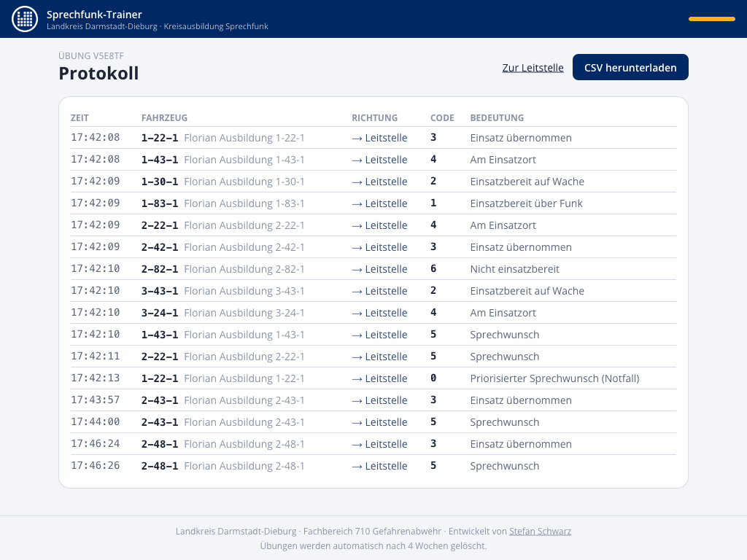
Task: Click footer note "Übungen werden automatisch nach 4 Wochen gelöscht."
Action: tap(373, 545)
